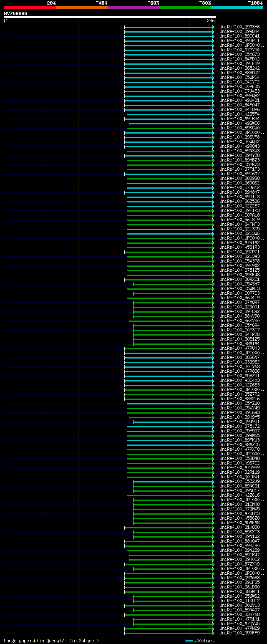Select label UniRef100_A2Q5F4
The height and width of the screenshot is (644, 267).
click(x=239, y=114)
